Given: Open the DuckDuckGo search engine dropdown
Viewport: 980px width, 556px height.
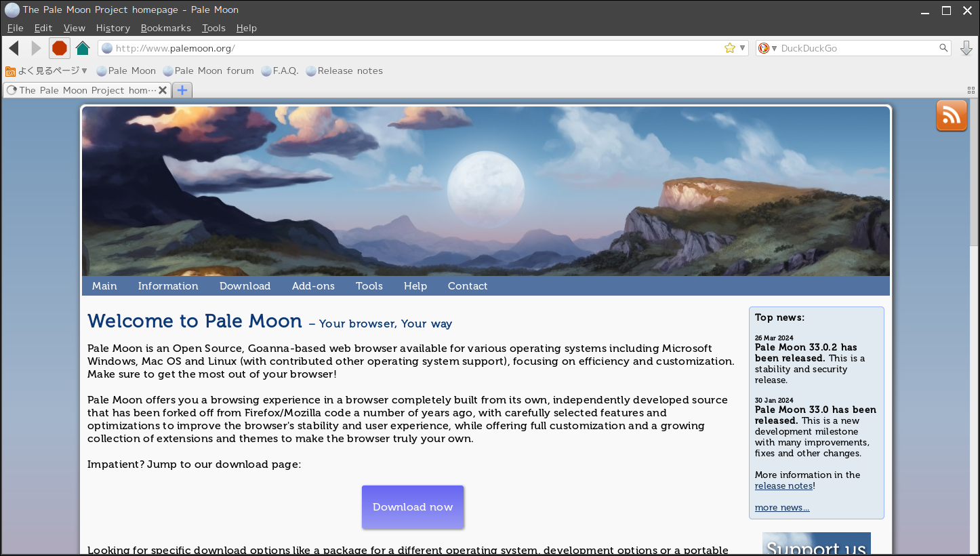Looking at the screenshot, I should [767, 48].
